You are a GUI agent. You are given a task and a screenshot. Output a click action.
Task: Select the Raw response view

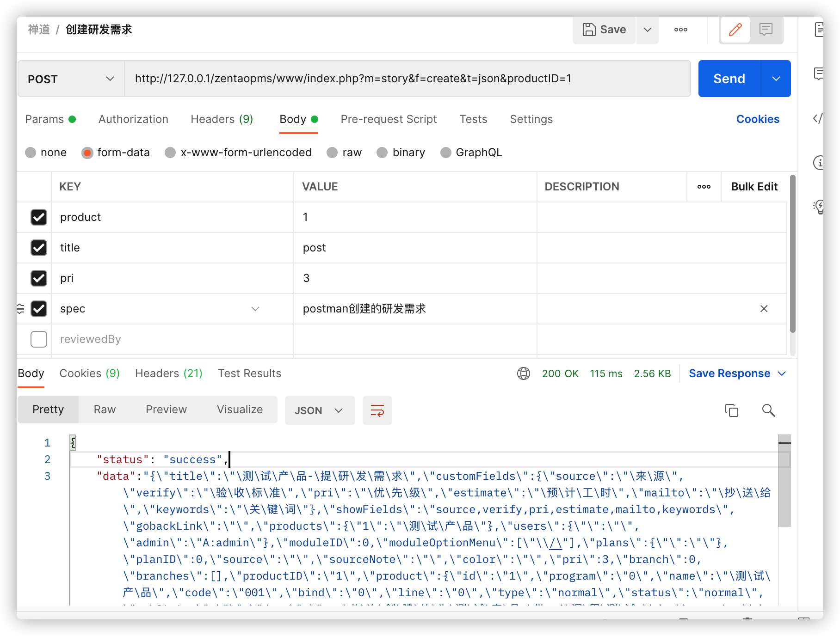click(x=105, y=410)
